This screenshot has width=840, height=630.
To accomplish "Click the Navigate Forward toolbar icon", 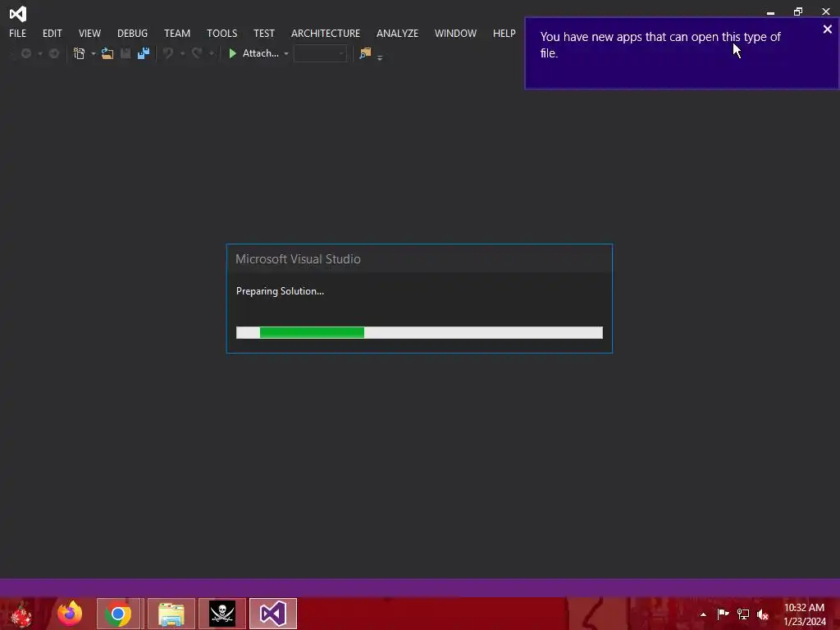I will pos(54,53).
